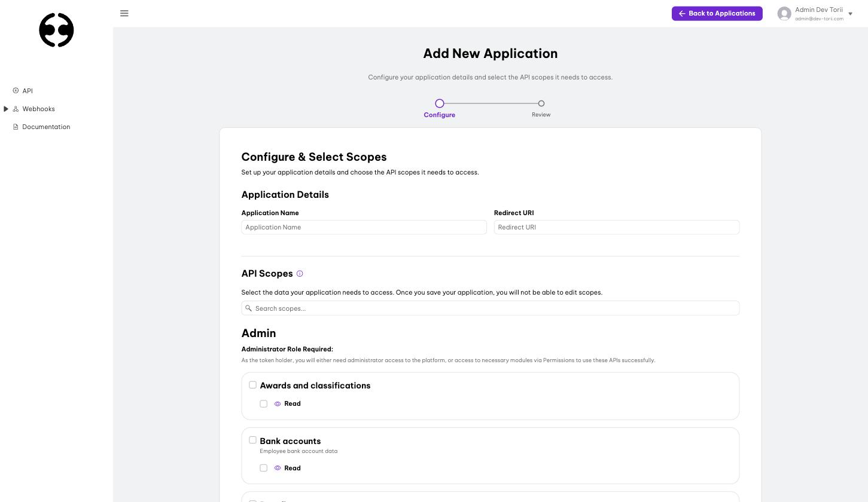Click the user avatar icon
868x502 pixels.
click(784, 14)
